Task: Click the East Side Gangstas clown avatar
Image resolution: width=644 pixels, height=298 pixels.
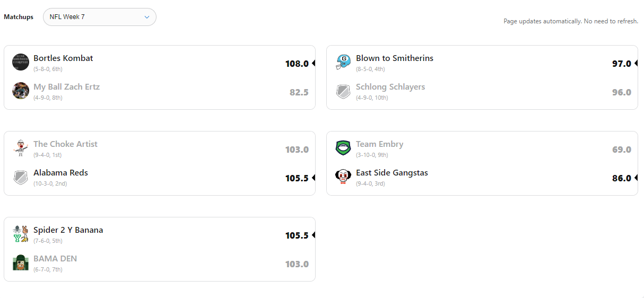Action: click(x=343, y=177)
